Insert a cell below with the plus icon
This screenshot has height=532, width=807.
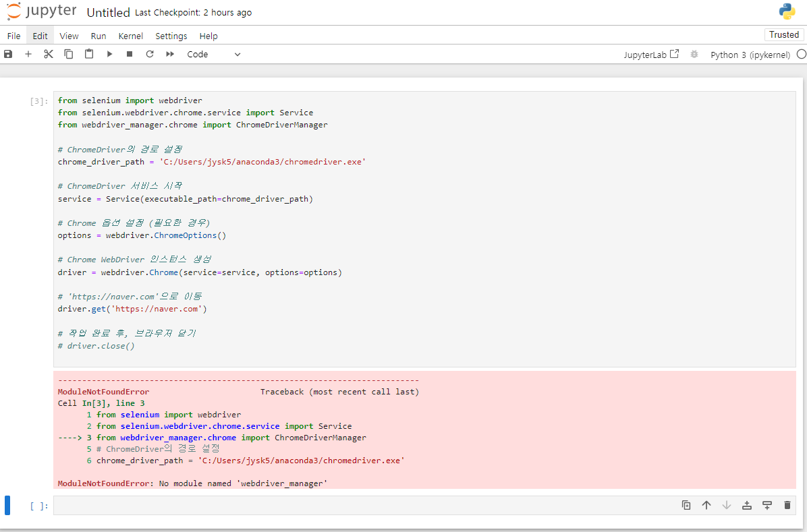[28, 54]
